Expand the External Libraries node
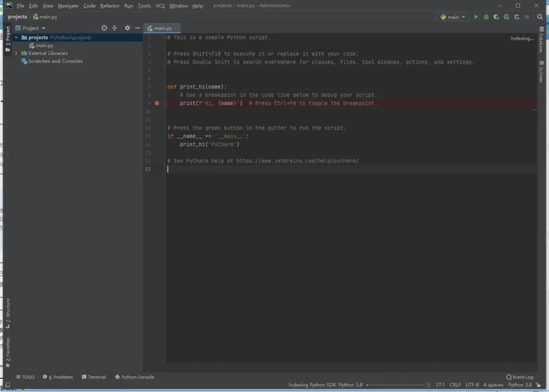 (16, 53)
